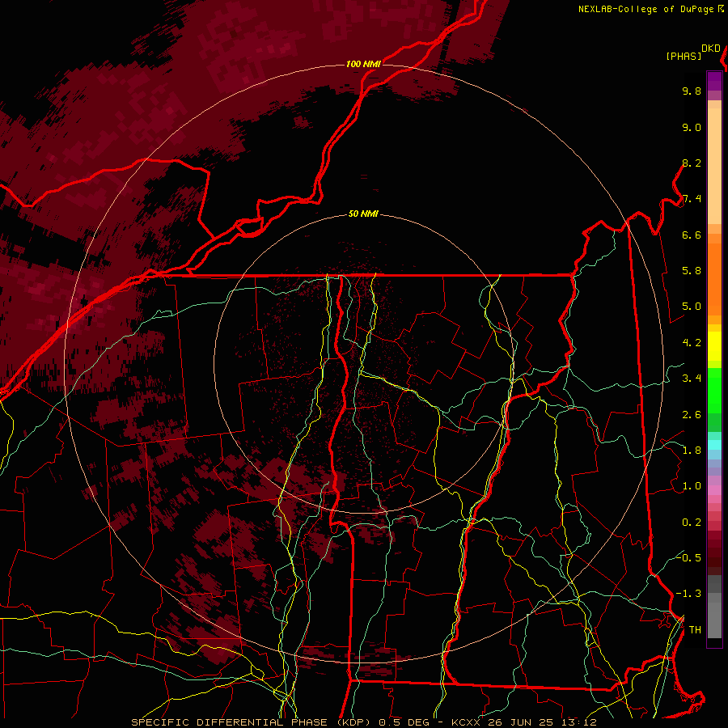Select the 8.2 legend value

click(692, 163)
